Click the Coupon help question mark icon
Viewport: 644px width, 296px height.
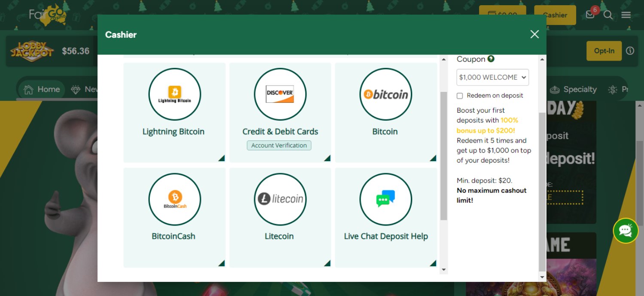491,59
